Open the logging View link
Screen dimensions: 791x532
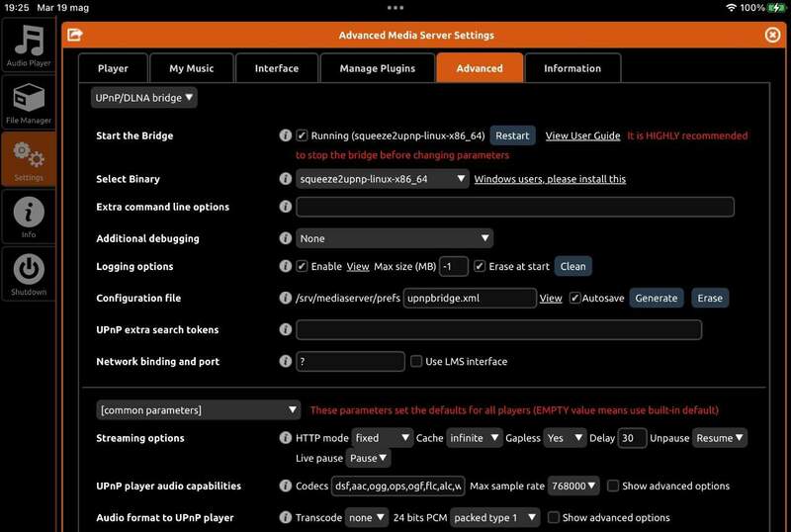[358, 267]
